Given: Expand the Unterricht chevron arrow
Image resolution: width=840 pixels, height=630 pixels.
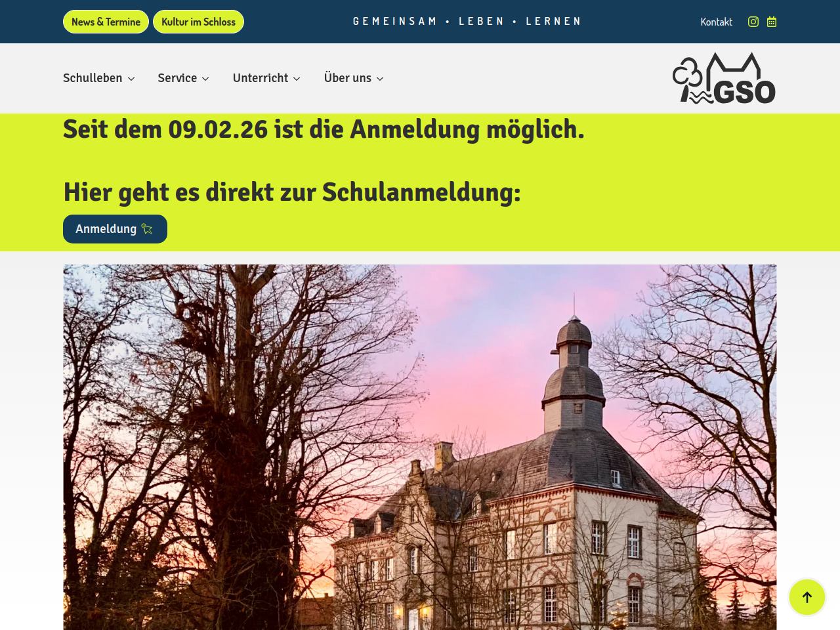Looking at the screenshot, I should (x=297, y=79).
